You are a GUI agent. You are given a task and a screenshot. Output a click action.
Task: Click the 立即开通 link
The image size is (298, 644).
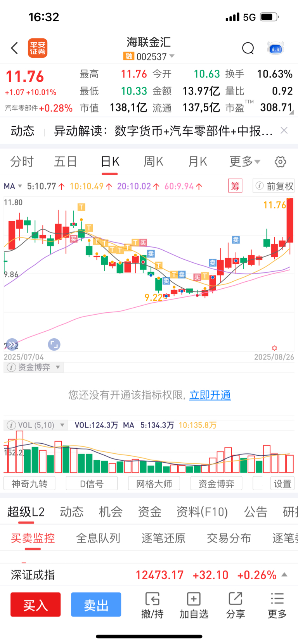pos(210,395)
